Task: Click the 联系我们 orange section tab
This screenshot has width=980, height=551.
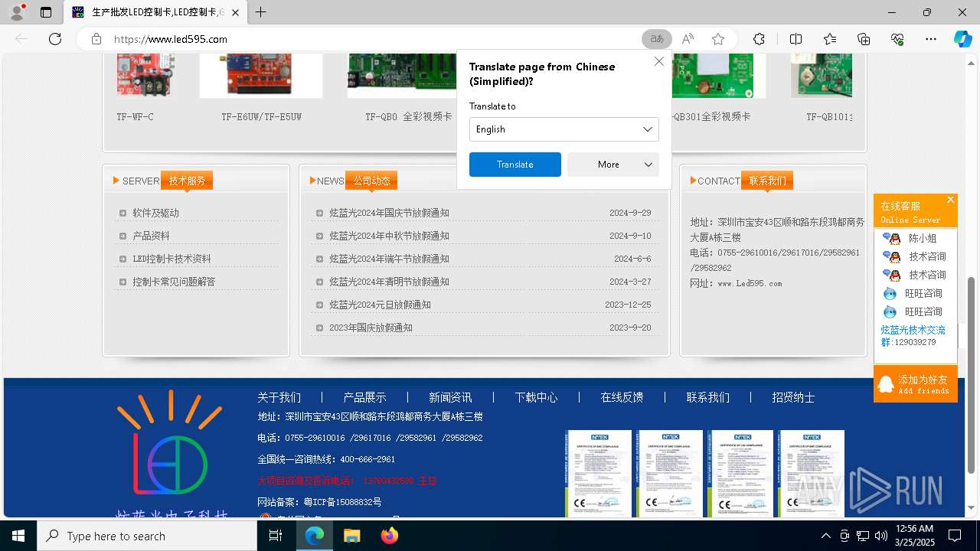Action: (767, 181)
